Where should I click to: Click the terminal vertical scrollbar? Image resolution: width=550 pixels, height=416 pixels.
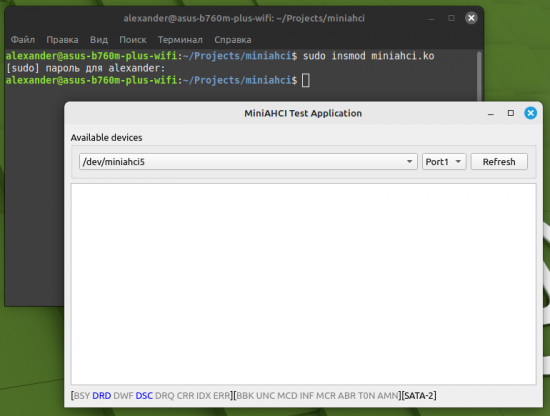479,75
